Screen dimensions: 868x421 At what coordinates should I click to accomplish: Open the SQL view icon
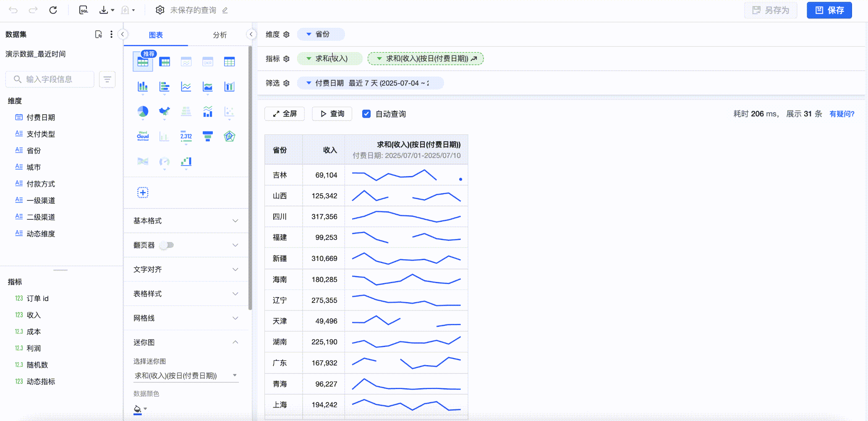(84, 10)
